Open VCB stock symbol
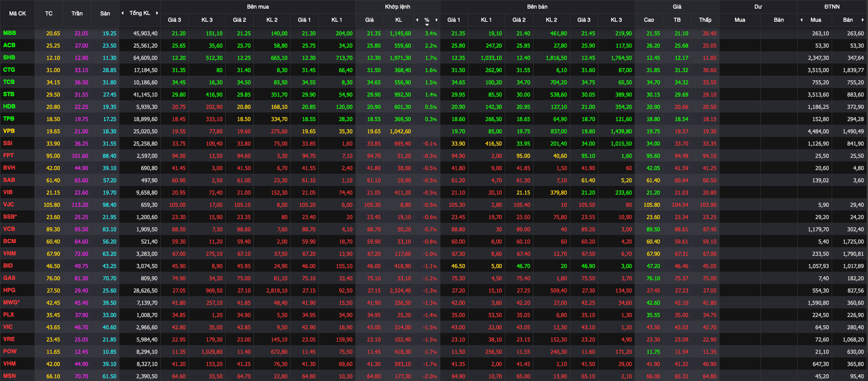The image size is (868, 381). click(9, 229)
